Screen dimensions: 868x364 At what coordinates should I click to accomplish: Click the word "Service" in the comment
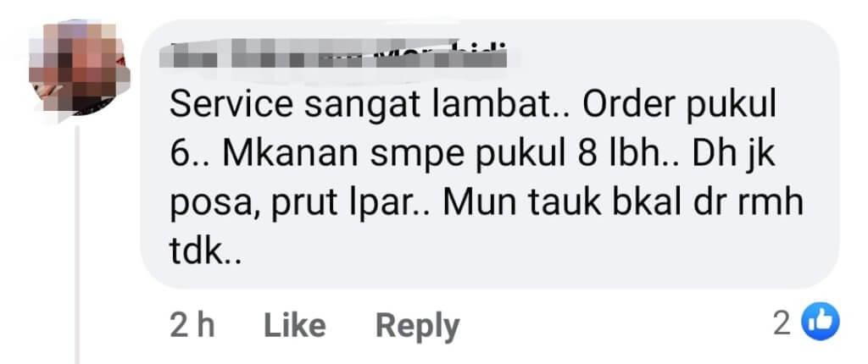pyautogui.click(x=231, y=106)
